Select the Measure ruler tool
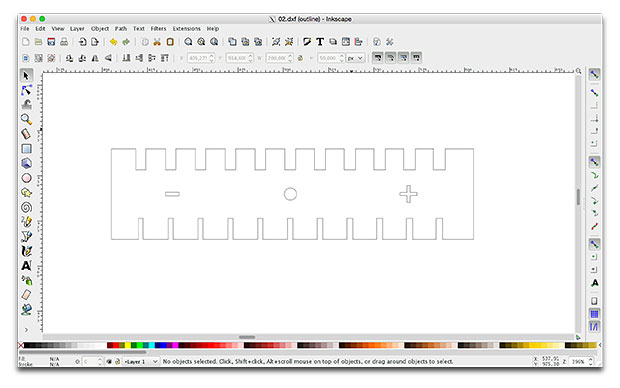Viewport: 620px width, 388px height. [26, 134]
